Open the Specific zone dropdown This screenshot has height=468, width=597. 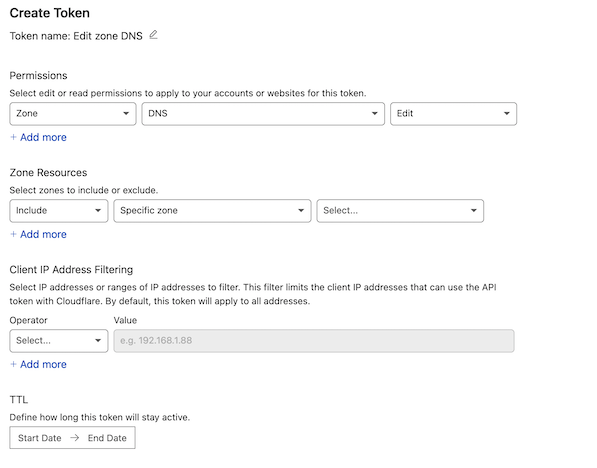click(x=212, y=211)
